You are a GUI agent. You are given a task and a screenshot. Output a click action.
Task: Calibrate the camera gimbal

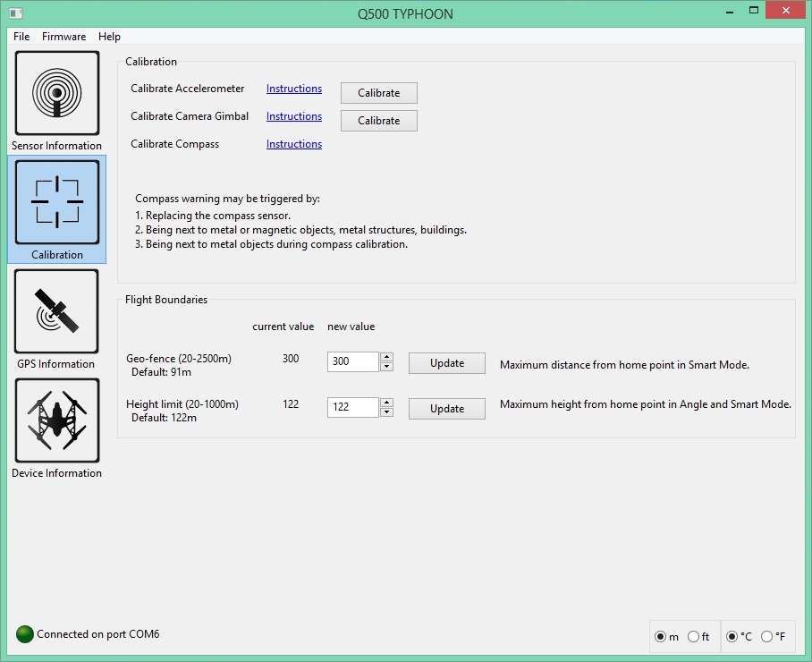(x=379, y=121)
